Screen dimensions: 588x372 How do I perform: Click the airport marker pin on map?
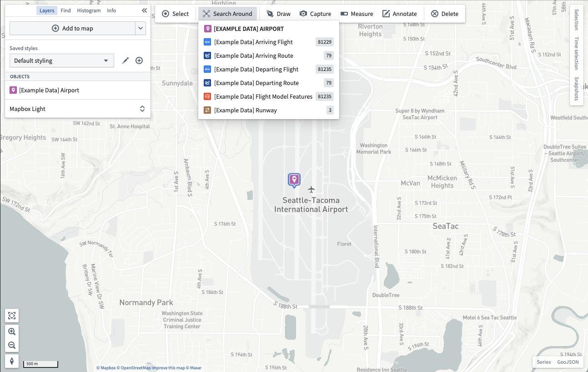[x=294, y=180]
